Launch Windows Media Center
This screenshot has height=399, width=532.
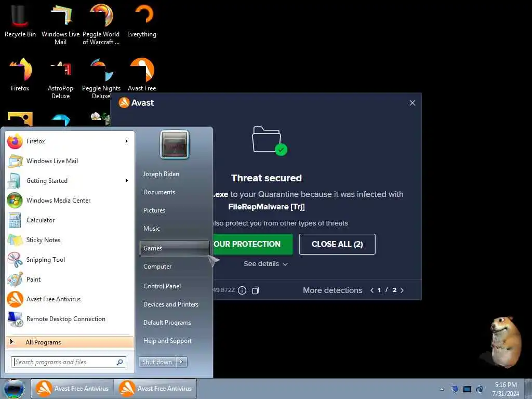pyautogui.click(x=70, y=201)
